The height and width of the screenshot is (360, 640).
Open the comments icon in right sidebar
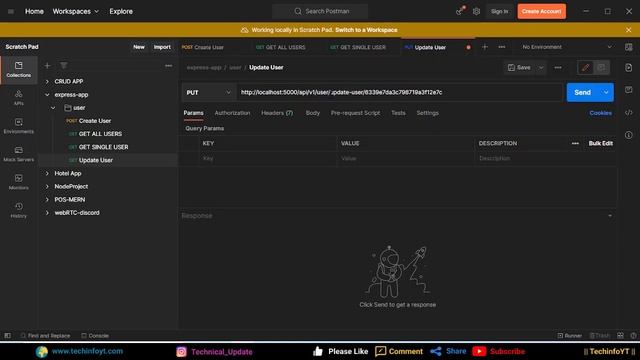coord(629,90)
